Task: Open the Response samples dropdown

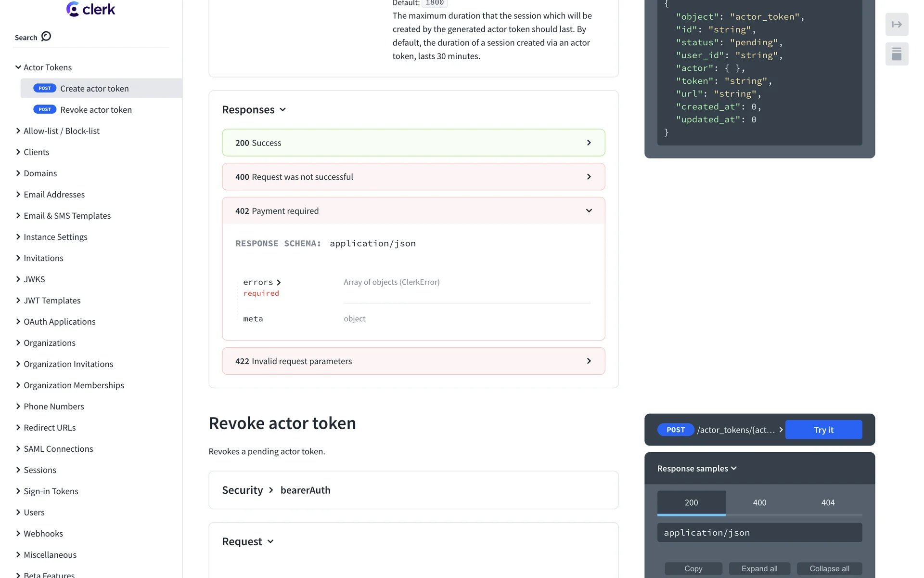Action: click(x=696, y=469)
